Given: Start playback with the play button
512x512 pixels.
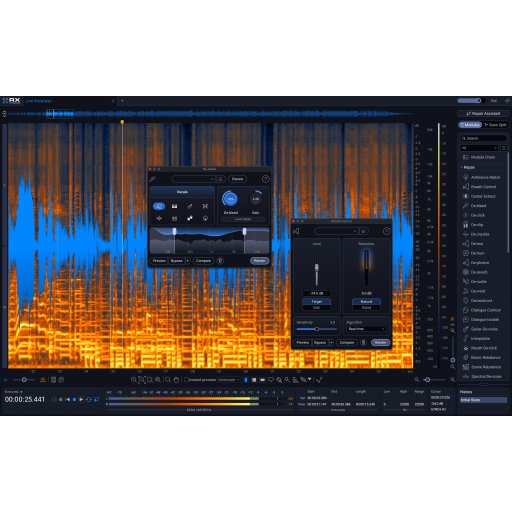Looking at the screenshot, I should pyautogui.click(x=81, y=399).
